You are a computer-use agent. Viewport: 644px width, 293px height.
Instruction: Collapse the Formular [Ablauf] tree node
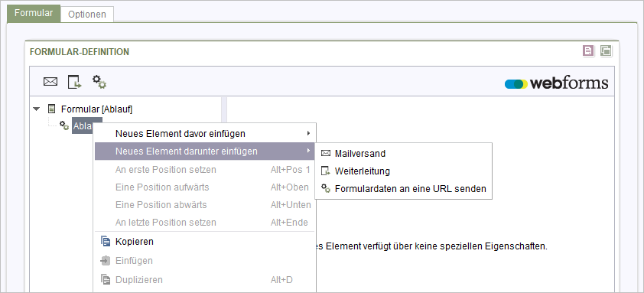point(37,109)
